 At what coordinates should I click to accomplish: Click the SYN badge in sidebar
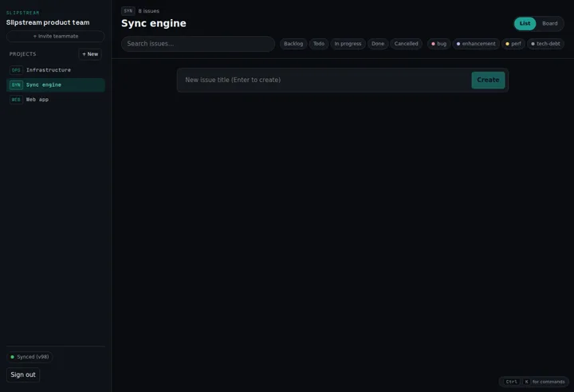pyautogui.click(x=16, y=85)
